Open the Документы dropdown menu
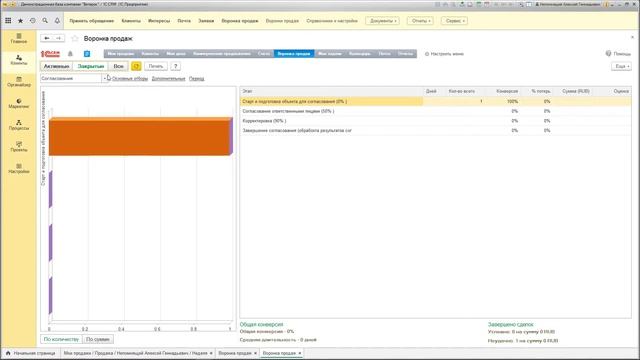 click(383, 20)
